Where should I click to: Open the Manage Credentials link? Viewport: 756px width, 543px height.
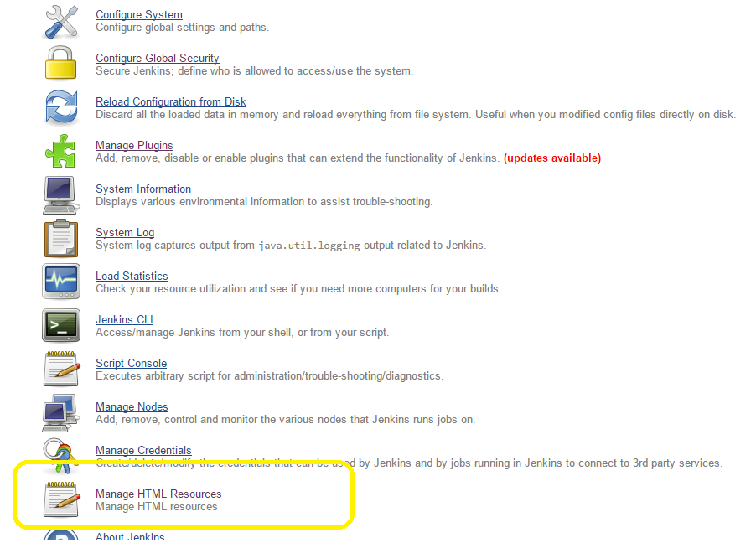(x=143, y=450)
